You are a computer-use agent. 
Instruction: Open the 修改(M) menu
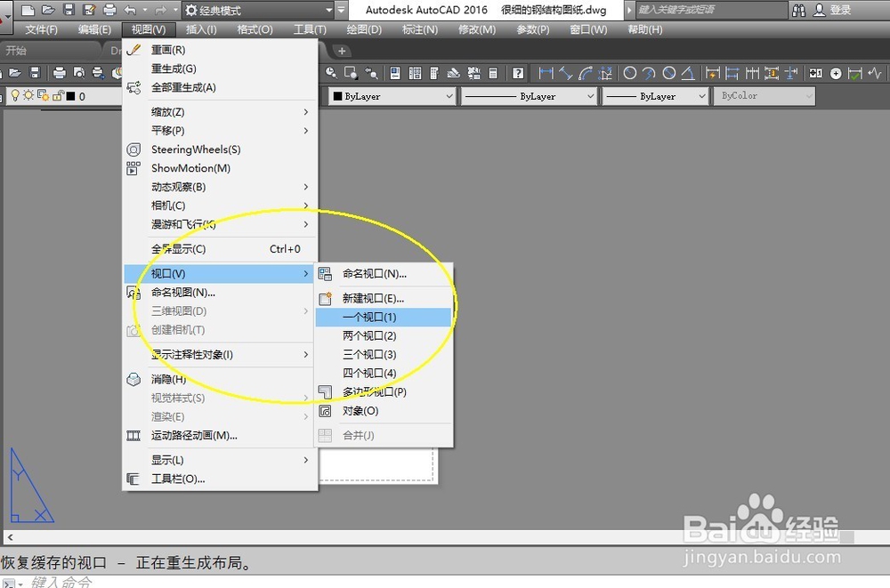[477, 29]
